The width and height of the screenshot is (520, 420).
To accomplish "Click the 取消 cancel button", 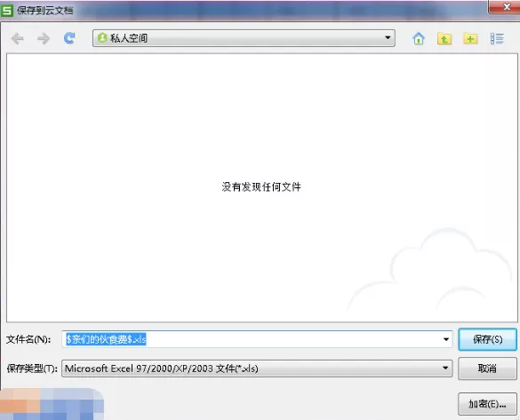I will [x=487, y=368].
